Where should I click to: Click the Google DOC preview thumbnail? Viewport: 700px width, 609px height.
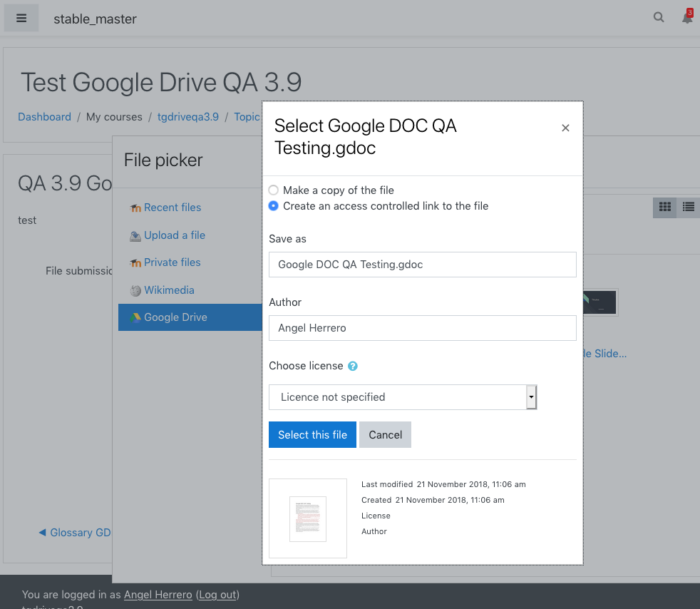[308, 518]
